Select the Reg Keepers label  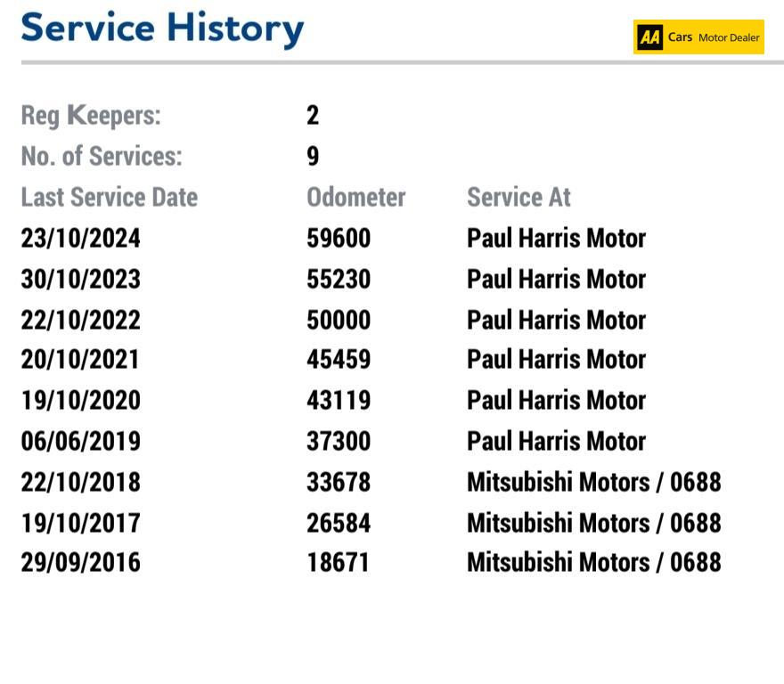91,115
